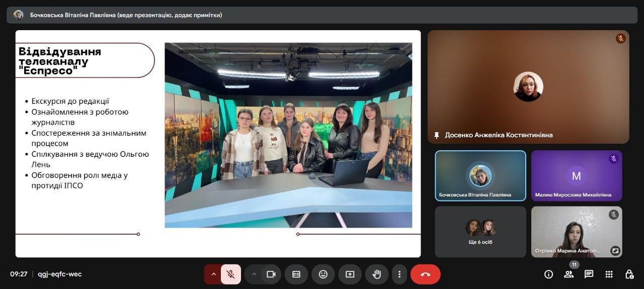Viewport: 644px width, 289px height.
Task: Select Малиш Мирослава Михайлівна tile
Action: click(x=577, y=176)
